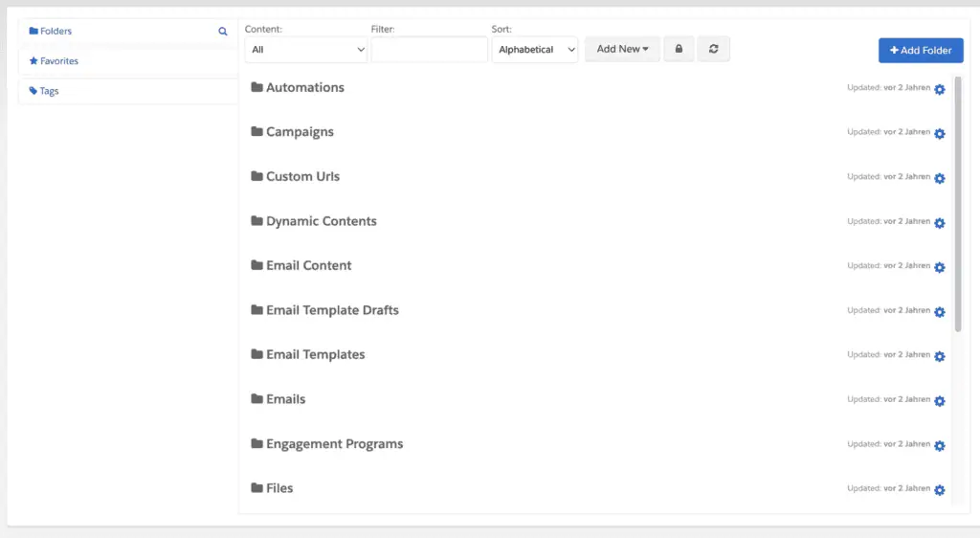The width and height of the screenshot is (980, 538).
Task: Open settings gear for Email Templates folder
Action: click(x=940, y=356)
